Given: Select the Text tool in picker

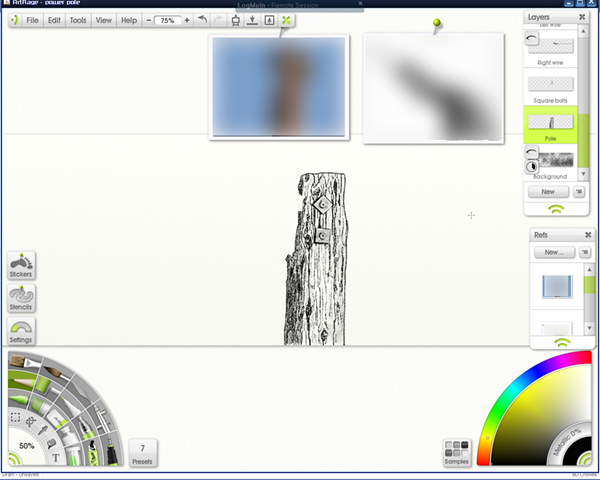Looking at the screenshot, I should pos(55,458).
